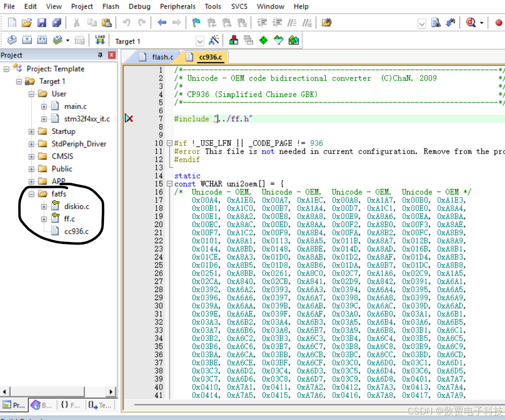505x420 pixels.
Task: Paste from clipboard icon
Action: (x=106, y=22)
